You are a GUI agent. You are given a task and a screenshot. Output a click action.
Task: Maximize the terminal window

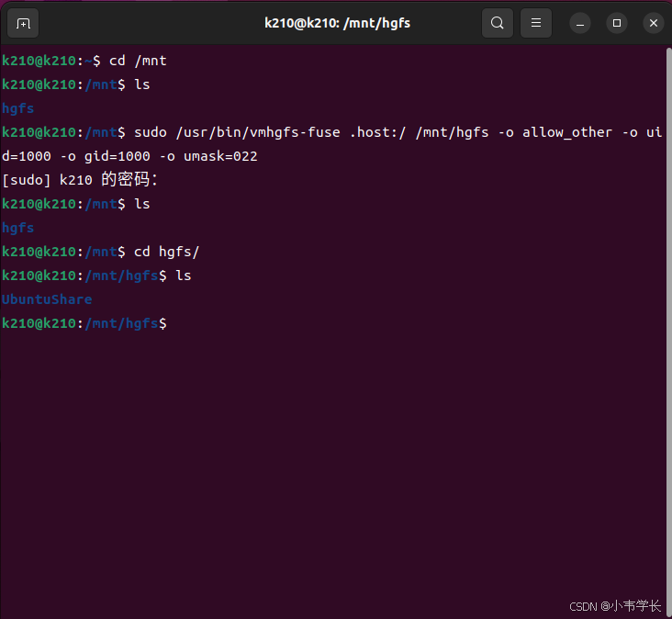point(617,23)
